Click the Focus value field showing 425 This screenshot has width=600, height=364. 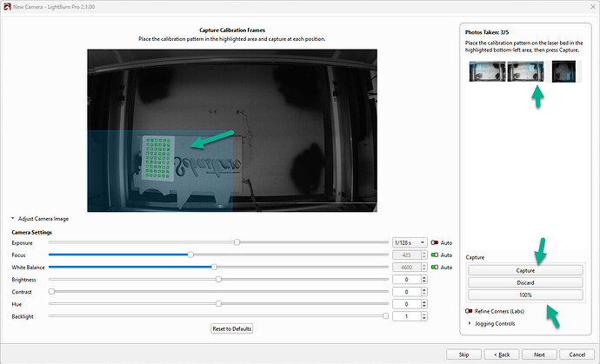(407, 255)
